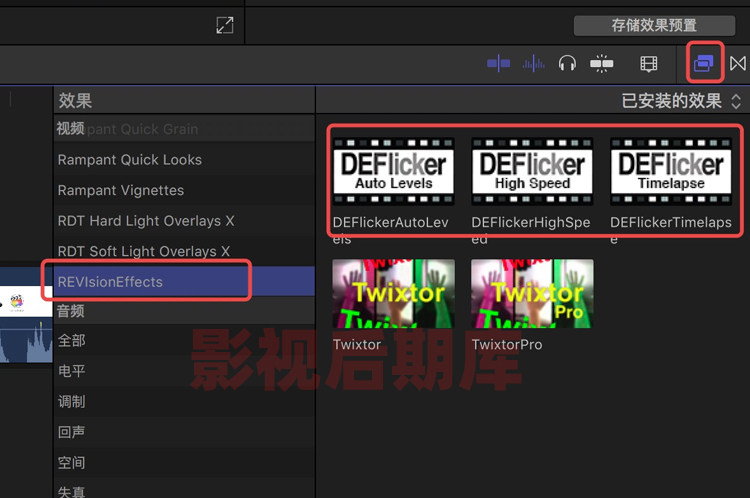Toggle skimming icon in toolbar
Viewport: 750px width, 498px height.
pos(498,63)
